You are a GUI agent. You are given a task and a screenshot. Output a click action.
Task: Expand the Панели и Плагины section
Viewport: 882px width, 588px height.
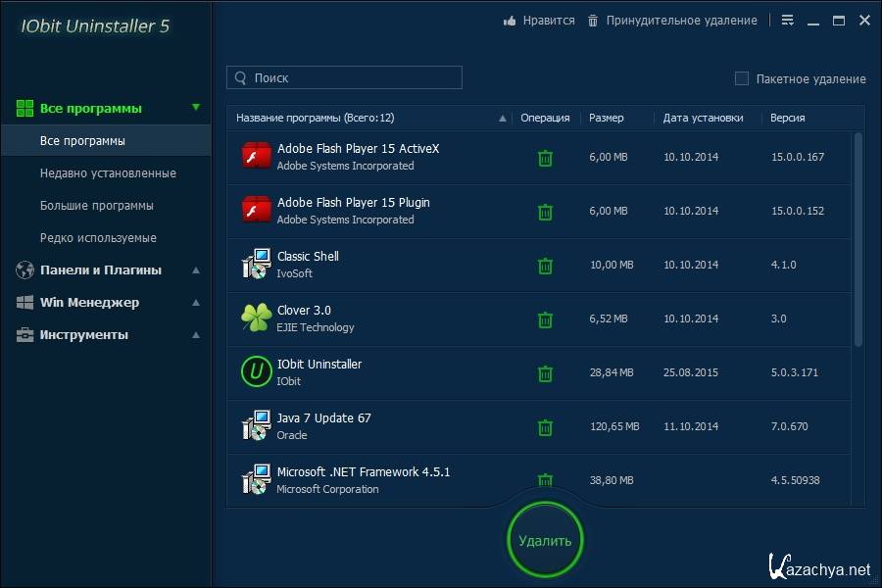point(196,270)
